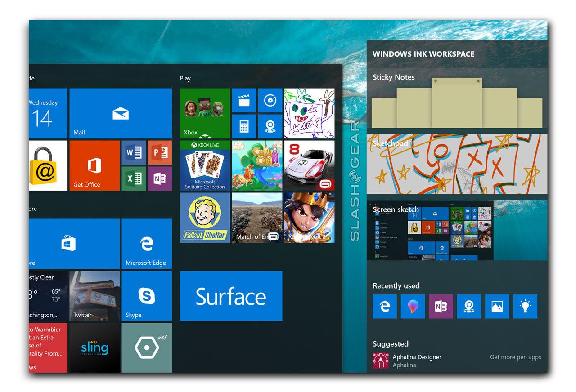The width and height of the screenshot is (576, 392).
Task: Launch Microsoft Solitaire Collection tile
Action: point(205,165)
